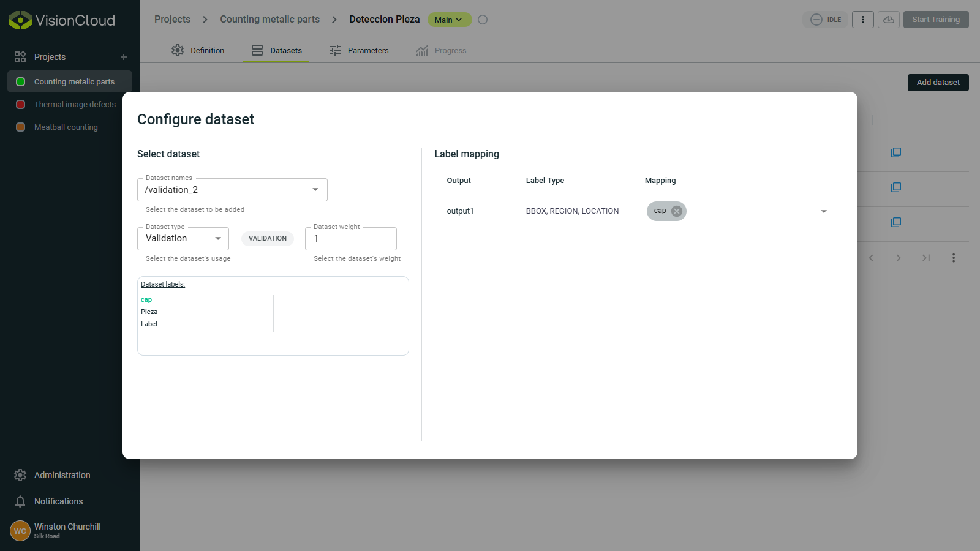This screenshot has height=551, width=980.
Task: Open the Mapping dropdown for output1
Action: click(x=824, y=211)
